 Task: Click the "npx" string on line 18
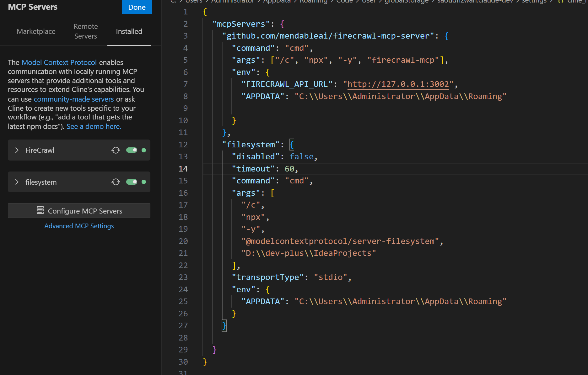point(253,217)
